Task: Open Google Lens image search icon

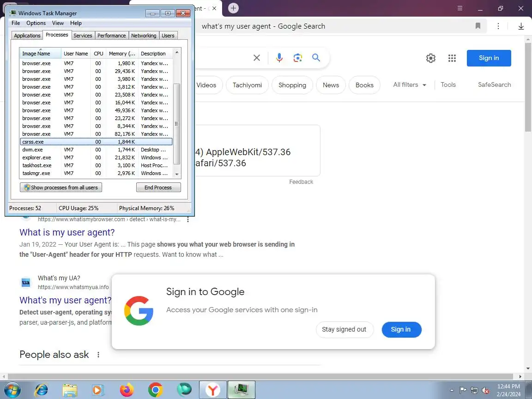Action: (297, 58)
